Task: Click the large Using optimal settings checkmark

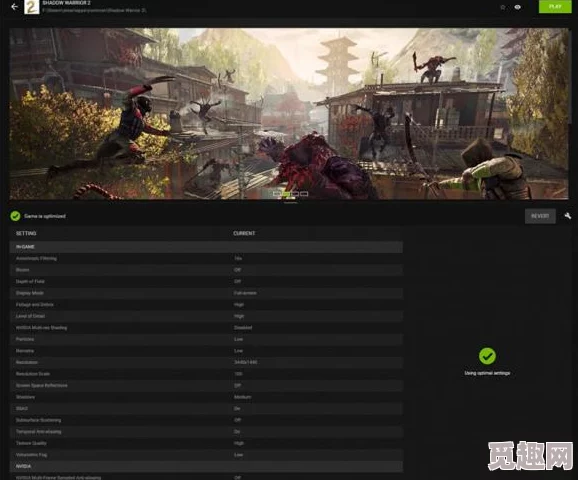Action: click(x=487, y=356)
